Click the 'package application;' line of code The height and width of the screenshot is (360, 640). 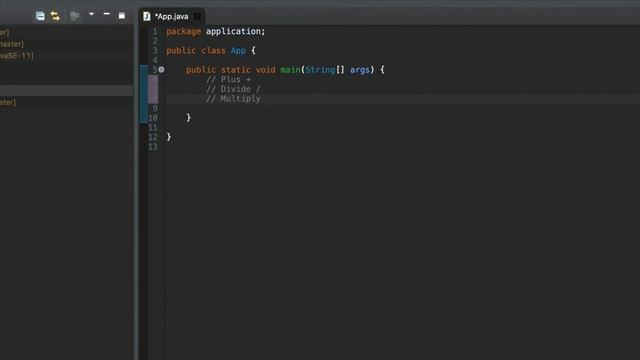[x=216, y=31]
